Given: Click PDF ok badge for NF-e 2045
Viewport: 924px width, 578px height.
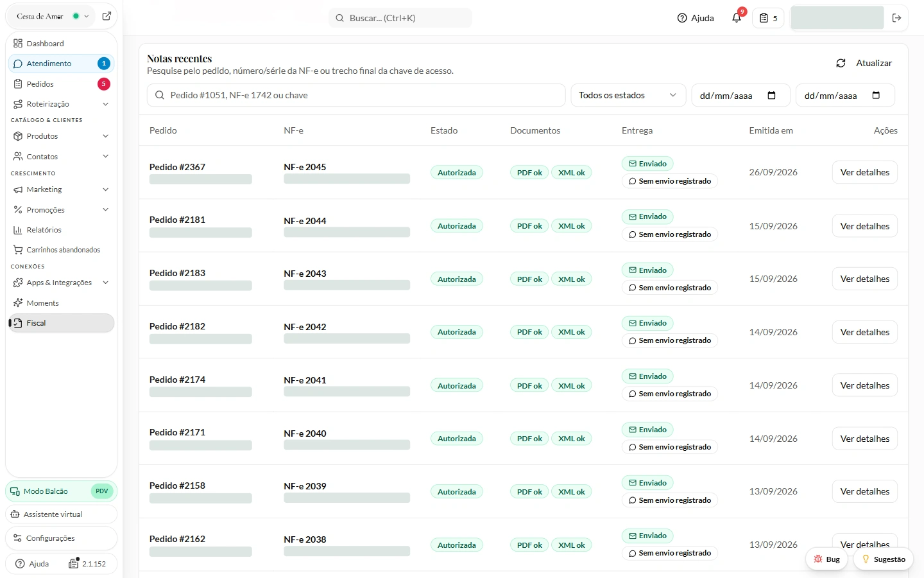Looking at the screenshot, I should [x=529, y=173].
